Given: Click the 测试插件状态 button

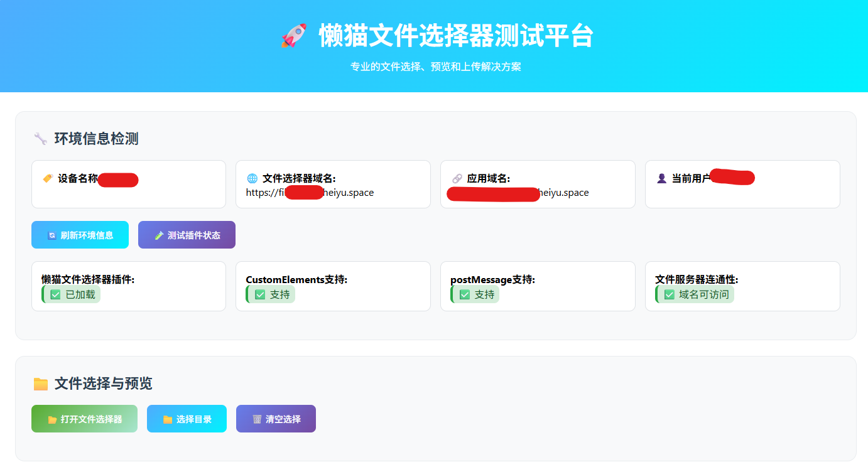Looking at the screenshot, I should pyautogui.click(x=187, y=235).
